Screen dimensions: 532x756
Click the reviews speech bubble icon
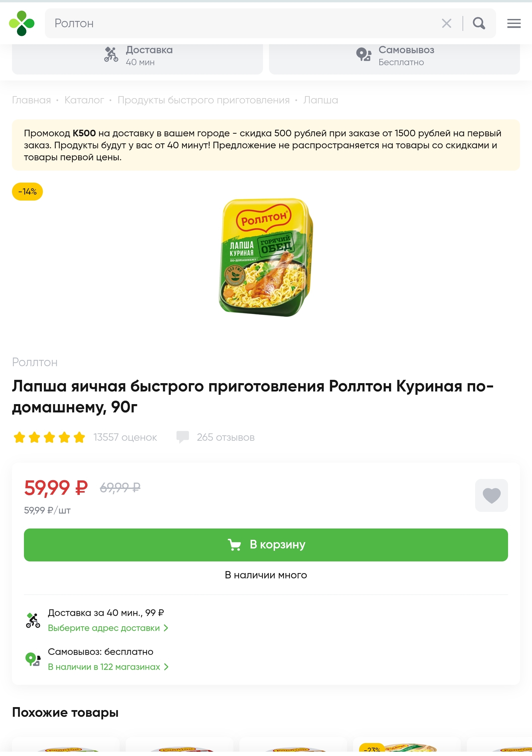pyautogui.click(x=183, y=437)
